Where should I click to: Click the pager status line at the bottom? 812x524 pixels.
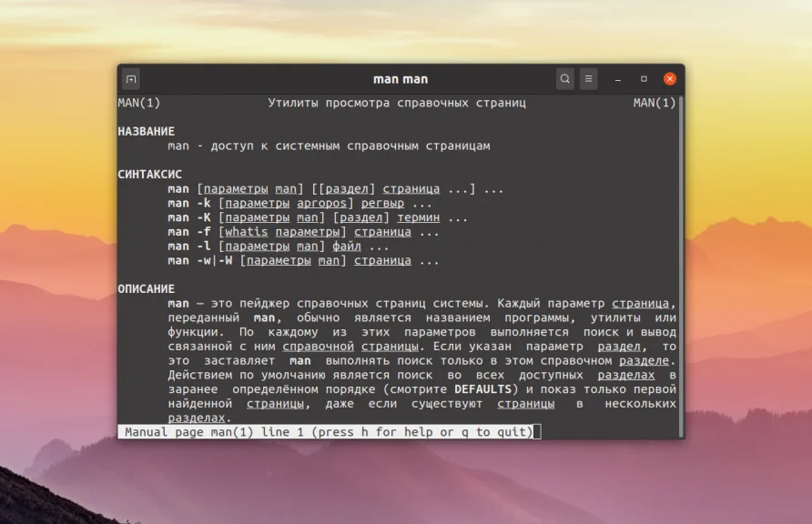pos(328,431)
